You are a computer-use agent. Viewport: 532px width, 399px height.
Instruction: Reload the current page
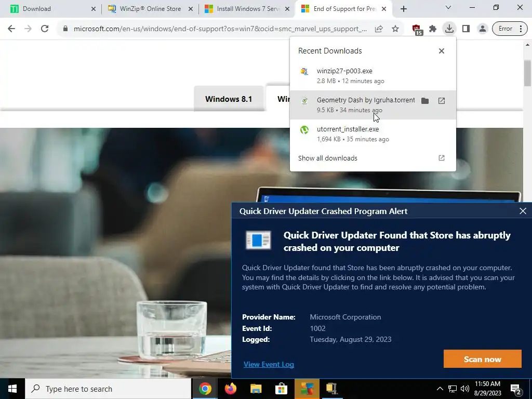pyautogui.click(x=45, y=29)
